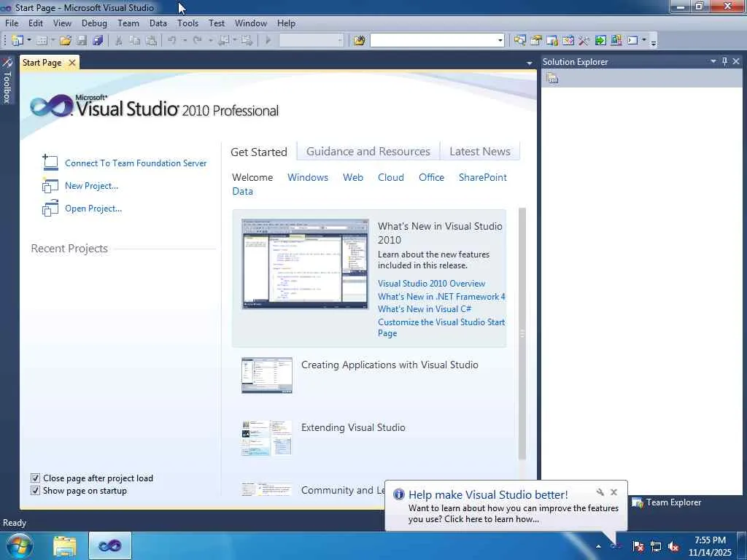Click What's New in Visual C# link

coord(425,309)
